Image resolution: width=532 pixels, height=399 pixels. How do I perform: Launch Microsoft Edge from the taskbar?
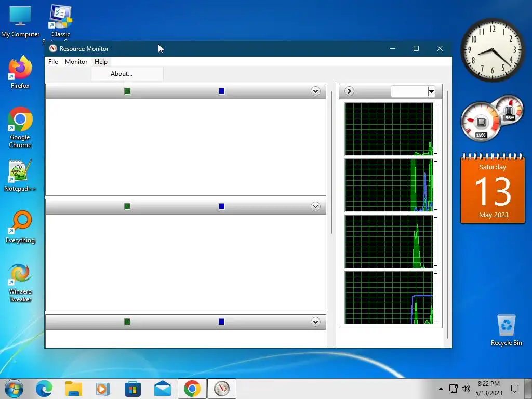(x=44, y=389)
